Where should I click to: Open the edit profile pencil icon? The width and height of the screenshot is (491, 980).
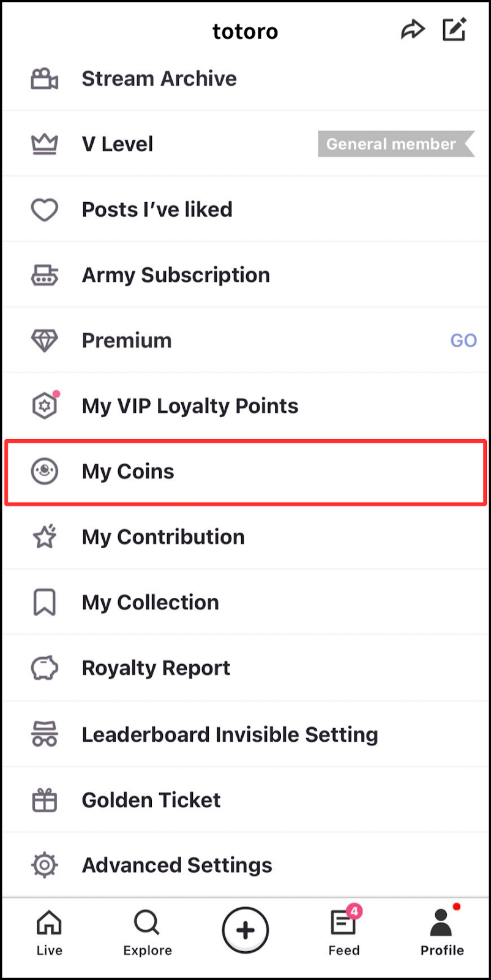[454, 29]
